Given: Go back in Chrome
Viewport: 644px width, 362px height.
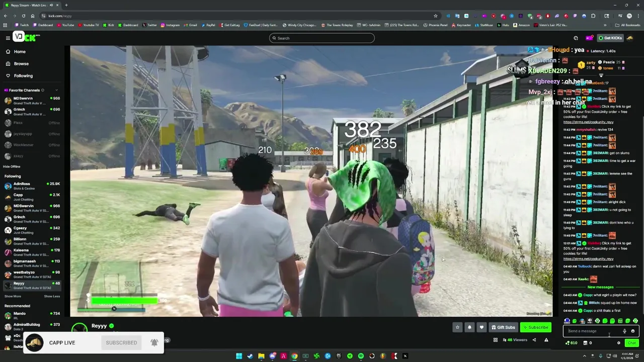Looking at the screenshot, I should point(5,16).
